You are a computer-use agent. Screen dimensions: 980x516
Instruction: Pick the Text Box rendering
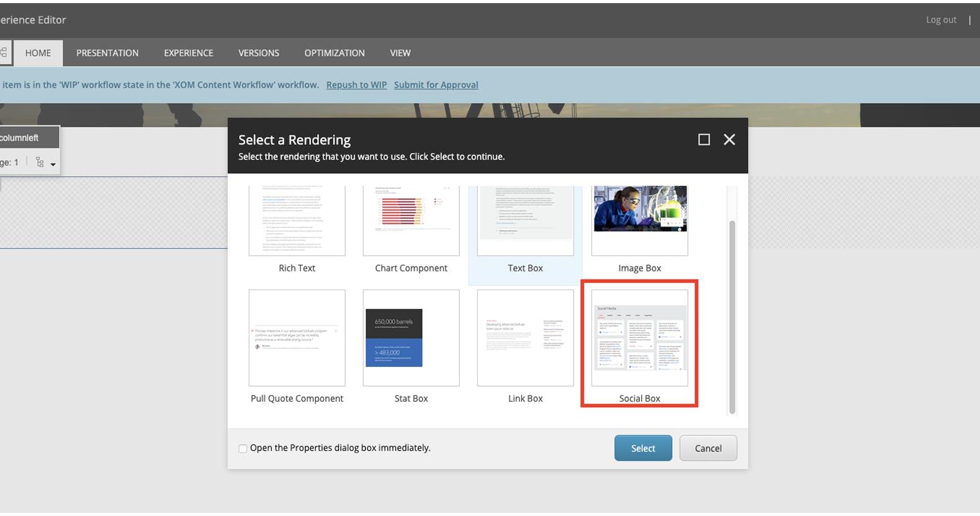click(x=525, y=220)
